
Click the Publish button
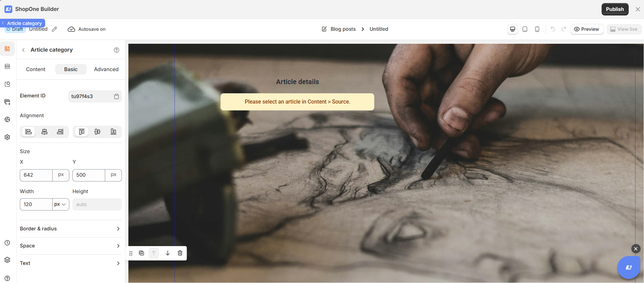click(x=615, y=9)
